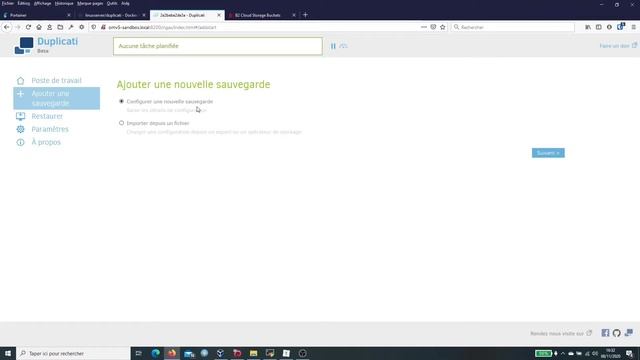Open the Duplicati GitHub page icon
This screenshot has width=640, height=360.
pyautogui.click(x=617, y=333)
